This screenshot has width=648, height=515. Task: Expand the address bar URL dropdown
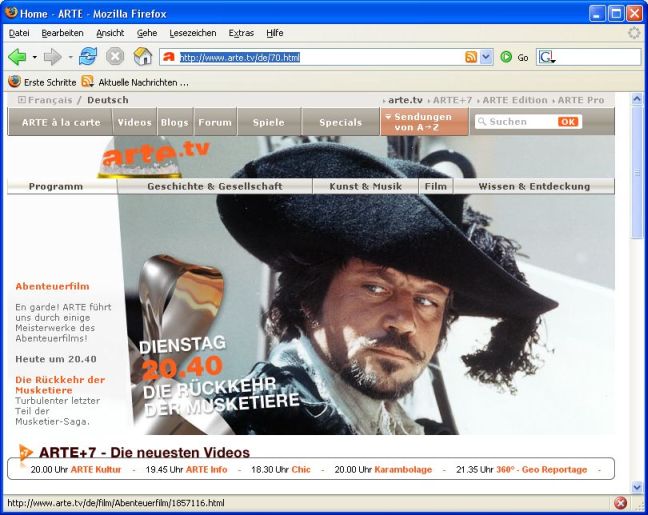(486, 57)
